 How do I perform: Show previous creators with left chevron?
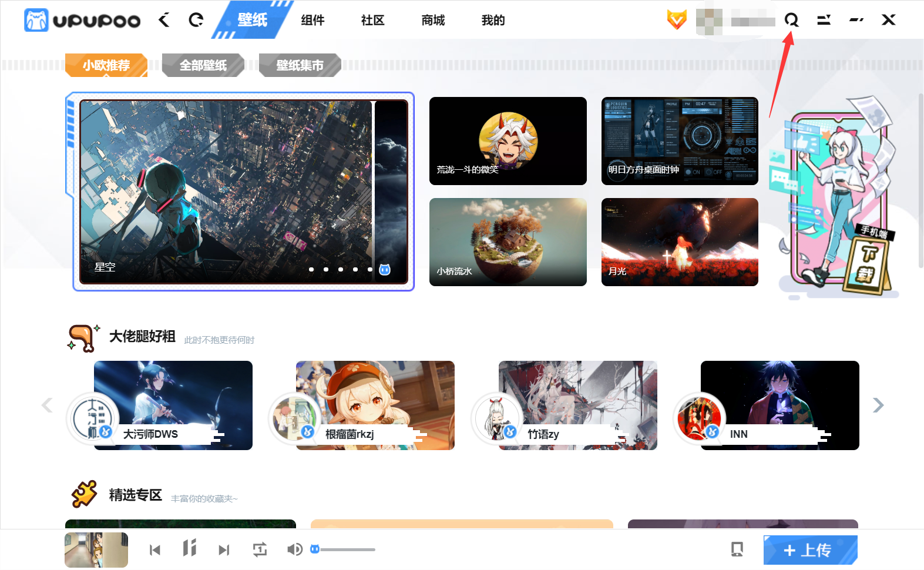point(47,405)
